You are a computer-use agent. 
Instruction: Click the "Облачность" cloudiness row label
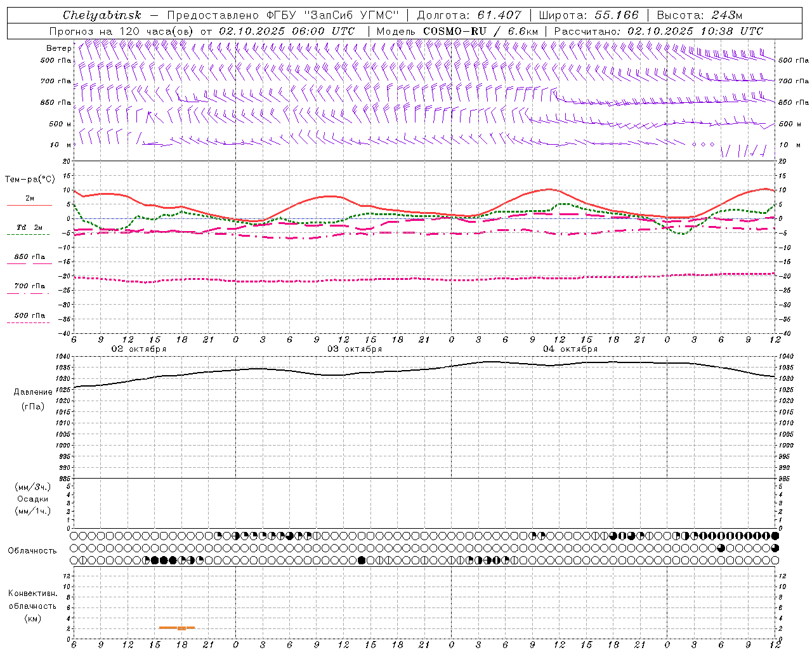[x=32, y=551]
